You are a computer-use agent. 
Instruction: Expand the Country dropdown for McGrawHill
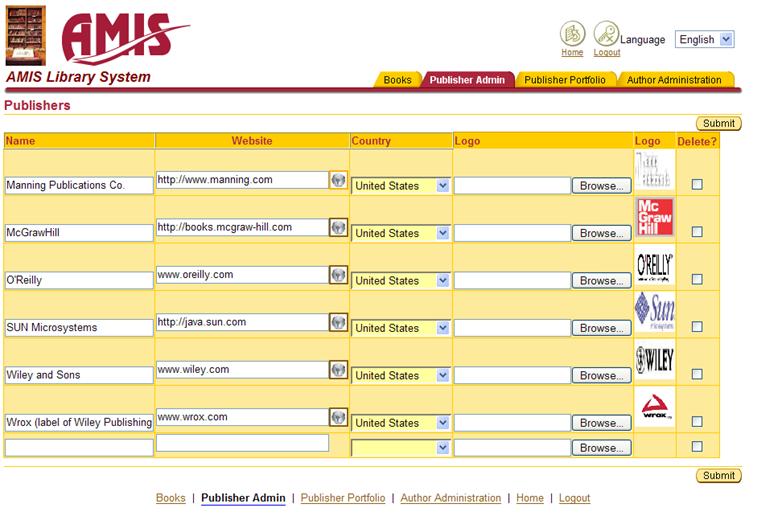tap(400, 233)
